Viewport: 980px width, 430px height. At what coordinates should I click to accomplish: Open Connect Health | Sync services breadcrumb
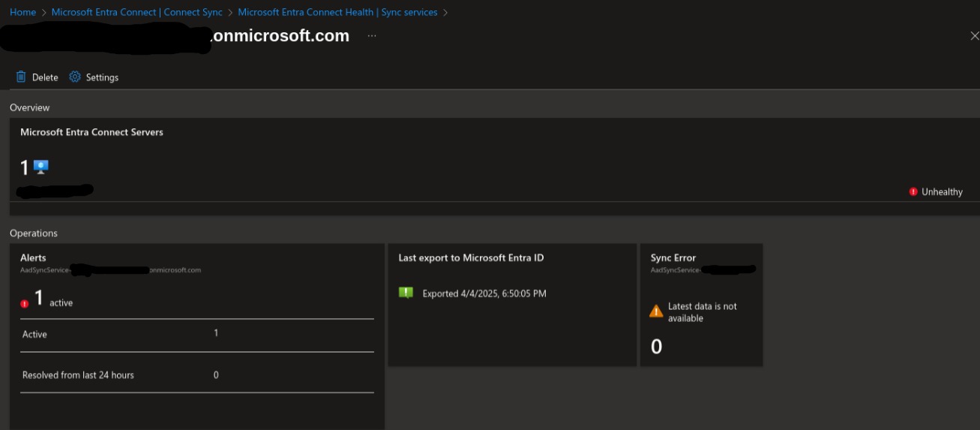tap(337, 13)
